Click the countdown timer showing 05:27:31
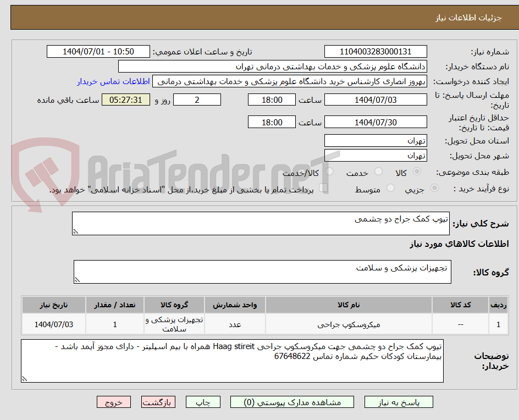Viewport: 519px width, 420px height. coord(125,100)
